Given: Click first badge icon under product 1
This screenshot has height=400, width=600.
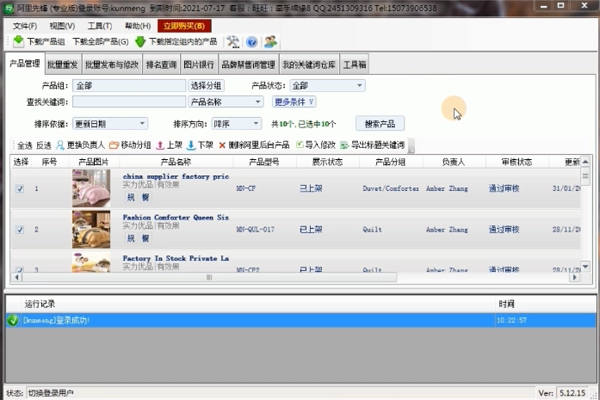Looking at the screenshot, I should (x=131, y=197).
